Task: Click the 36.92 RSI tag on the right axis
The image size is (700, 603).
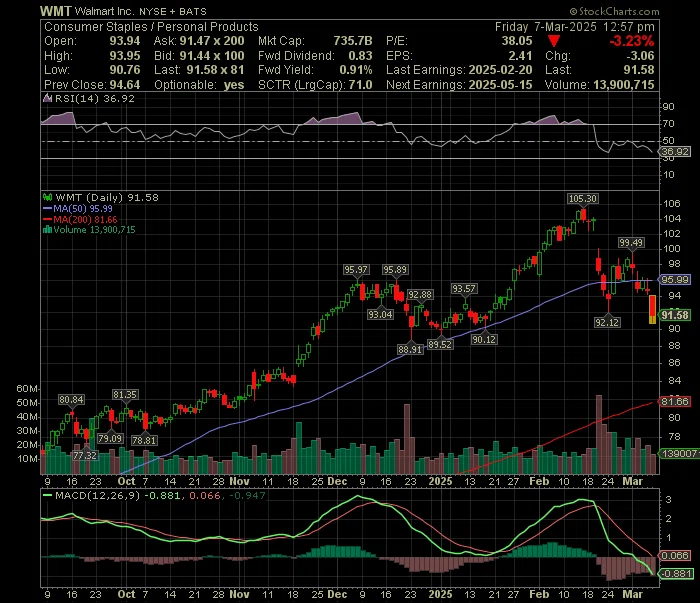Action: (x=675, y=151)
